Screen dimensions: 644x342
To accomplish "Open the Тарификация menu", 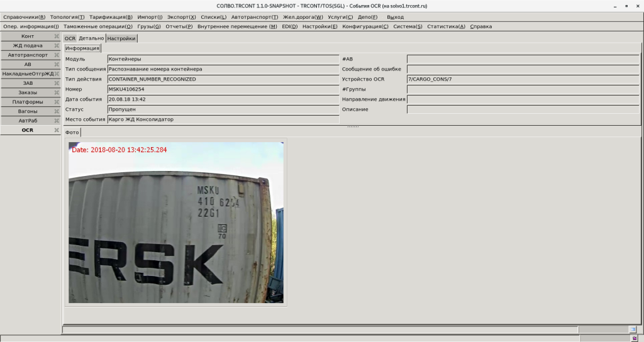I will click(x=111, y=17).
